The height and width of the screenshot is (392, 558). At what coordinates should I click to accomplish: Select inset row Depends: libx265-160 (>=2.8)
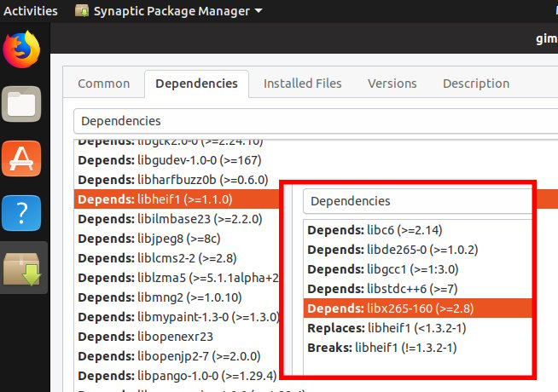(x=418, y=308)
